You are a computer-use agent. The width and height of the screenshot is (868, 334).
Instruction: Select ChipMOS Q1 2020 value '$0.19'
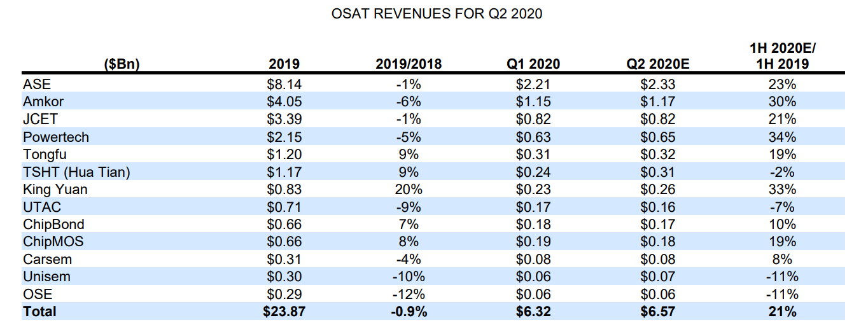click(533, 242)
